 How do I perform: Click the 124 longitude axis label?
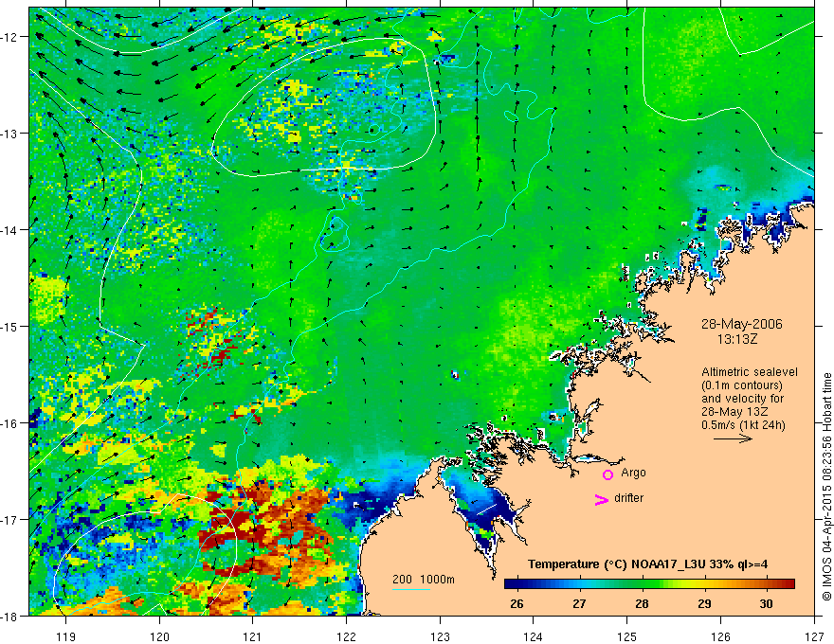click(x=534, y=636)
